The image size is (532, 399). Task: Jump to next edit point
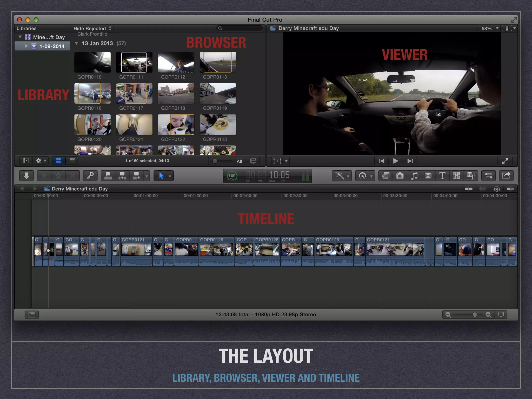(410, 161)
